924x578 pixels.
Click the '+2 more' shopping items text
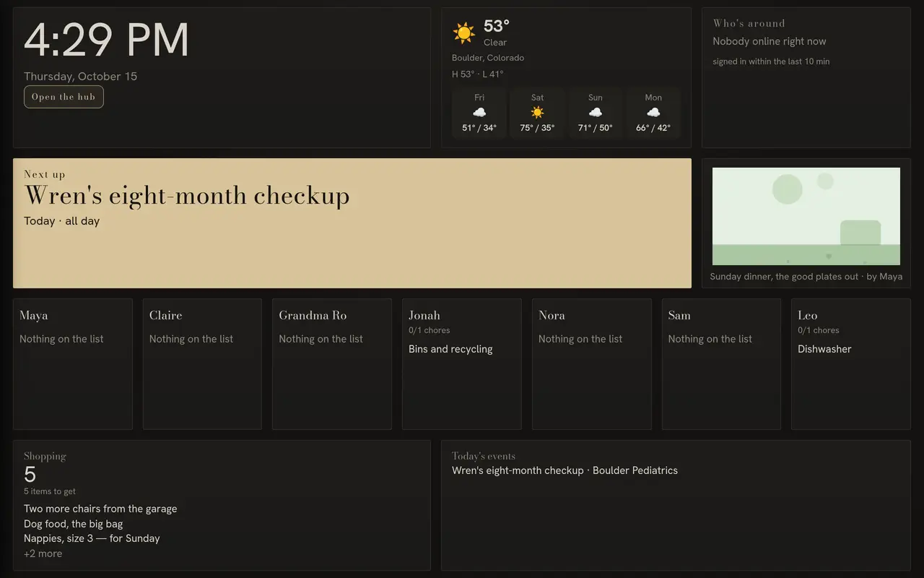43,553
